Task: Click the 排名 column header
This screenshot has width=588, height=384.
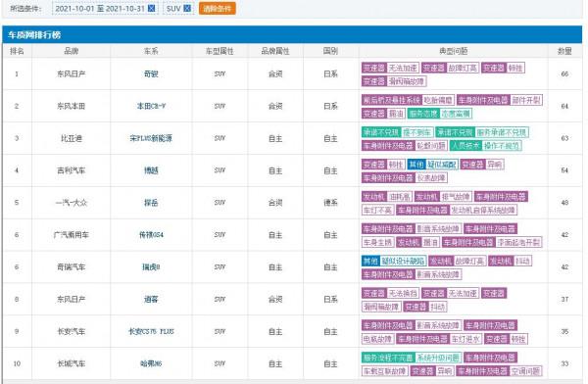Action: pyautogui.click(x=17, y=51)
